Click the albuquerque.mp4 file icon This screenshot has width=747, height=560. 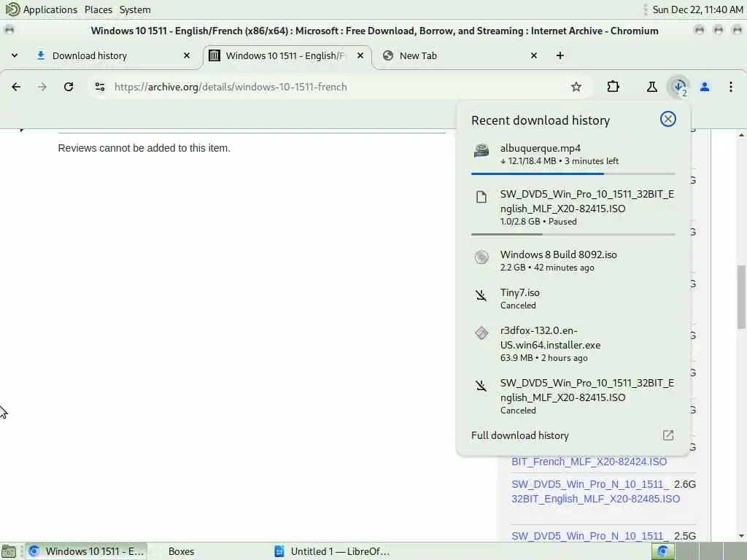click(x=481, y=150)
